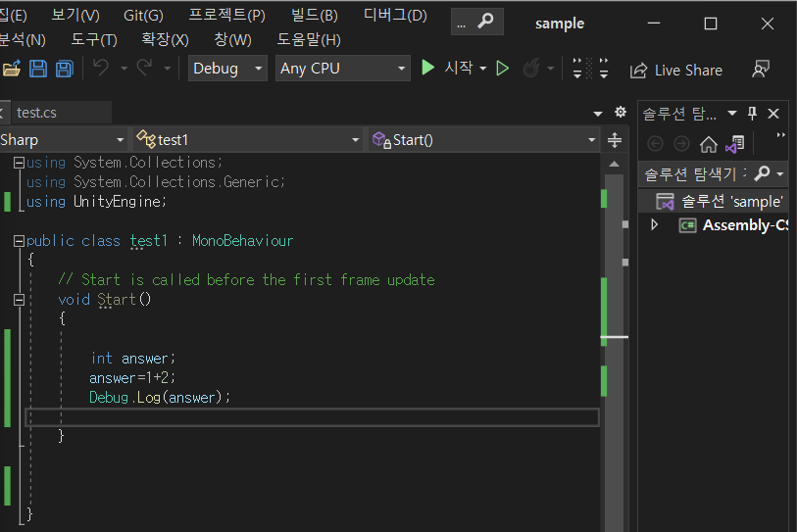Switch views icon in Solution Explorer
Screen dimensions: 797x532
735,144
